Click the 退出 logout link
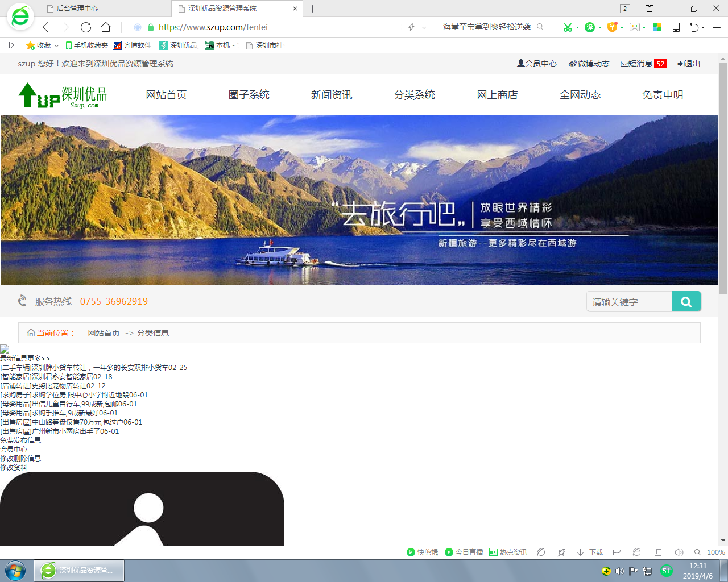 point(689,64)
